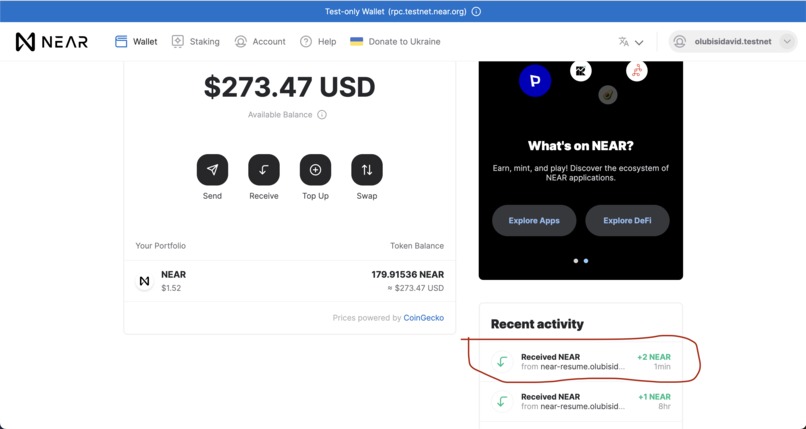Click the Explore DeFi button
806x429 pixels.
coord(627,220)
